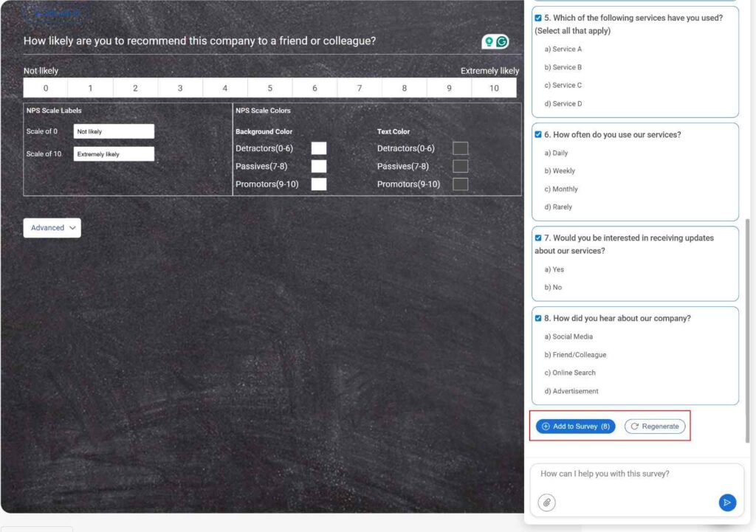756x532 pixels.
Task: Expand the Advanced dropdown
Action: tap(52, 227)
